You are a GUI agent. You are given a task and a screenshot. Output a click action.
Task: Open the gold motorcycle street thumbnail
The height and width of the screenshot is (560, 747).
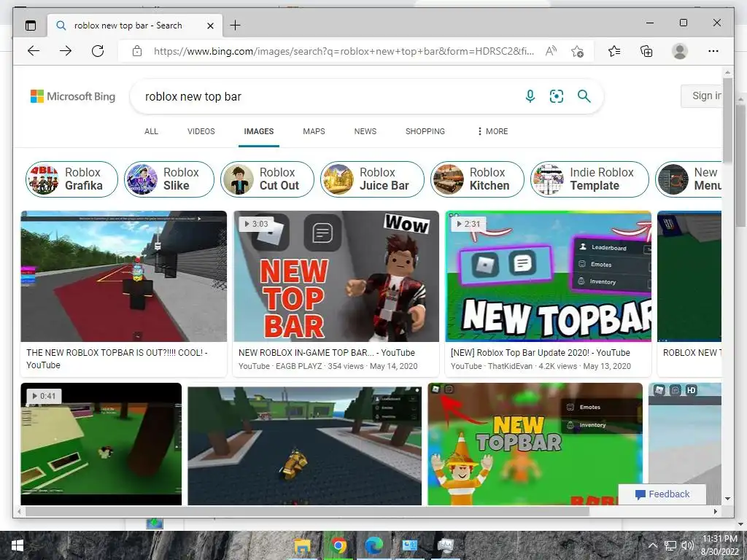point(304,446)
